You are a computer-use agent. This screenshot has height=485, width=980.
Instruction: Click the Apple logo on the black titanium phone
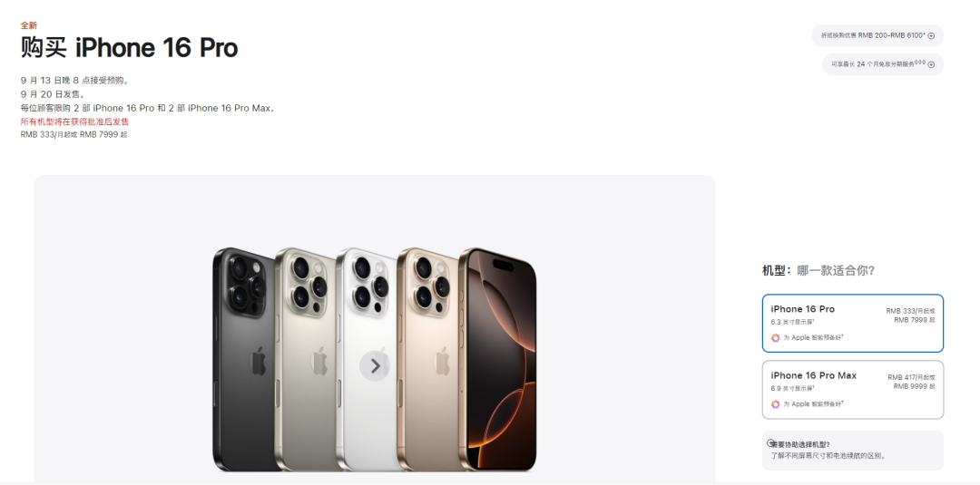258,361
